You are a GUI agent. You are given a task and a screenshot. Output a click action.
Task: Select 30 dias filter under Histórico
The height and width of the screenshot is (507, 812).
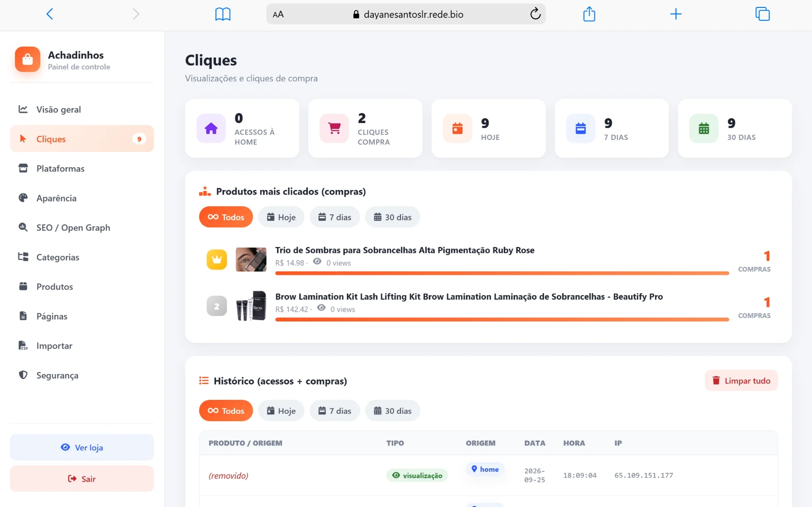(392, 411)
